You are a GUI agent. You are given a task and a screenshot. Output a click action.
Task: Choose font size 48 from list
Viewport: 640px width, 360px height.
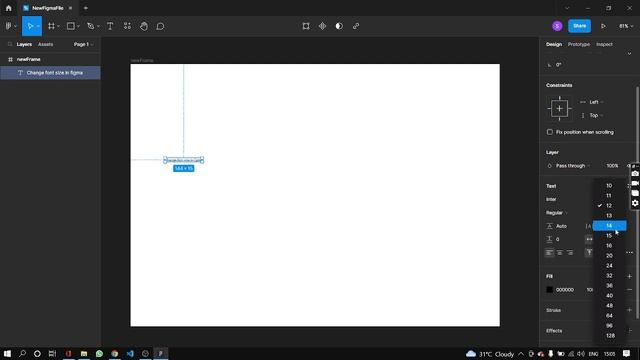(x=609, y=306)
